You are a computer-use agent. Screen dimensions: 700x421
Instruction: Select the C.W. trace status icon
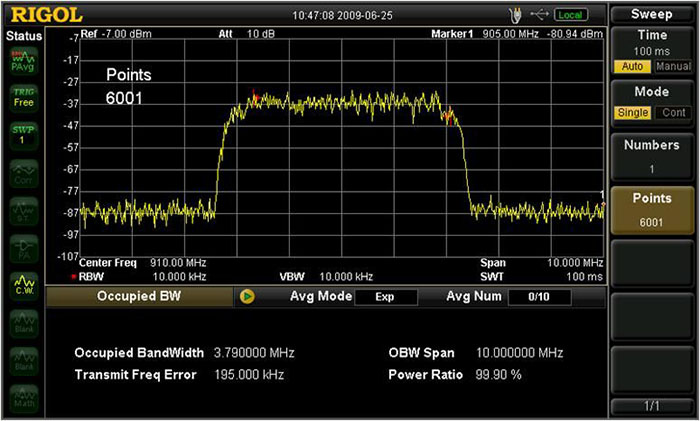click(x=21, y=287)
